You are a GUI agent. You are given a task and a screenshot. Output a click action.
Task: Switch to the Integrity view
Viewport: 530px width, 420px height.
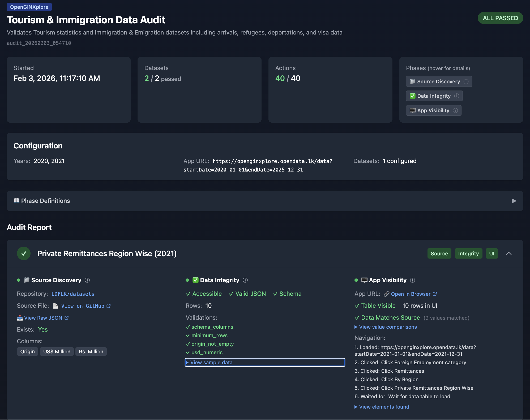(x=468, y=253)
